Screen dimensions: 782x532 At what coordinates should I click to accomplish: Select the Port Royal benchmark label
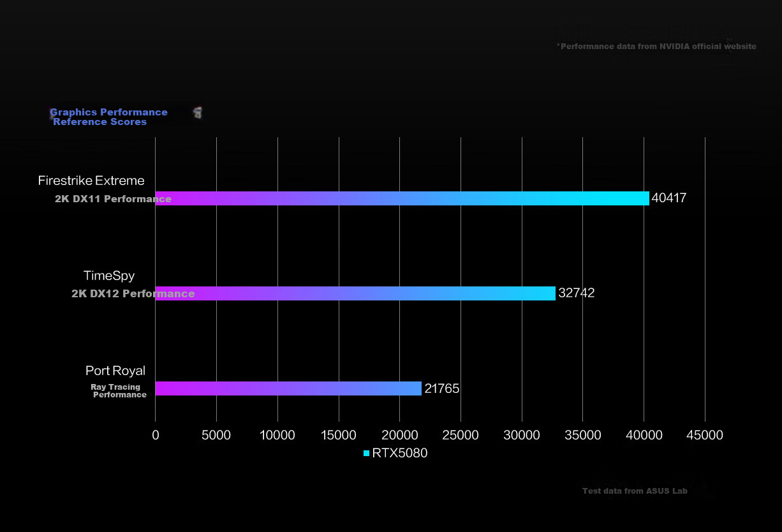tap(115, 371)
